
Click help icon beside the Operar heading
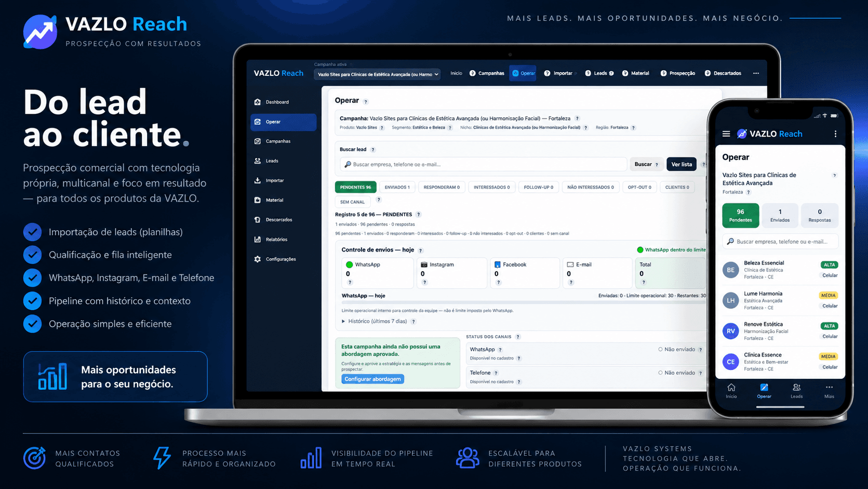pyautogui.click(x=366, y=102)
